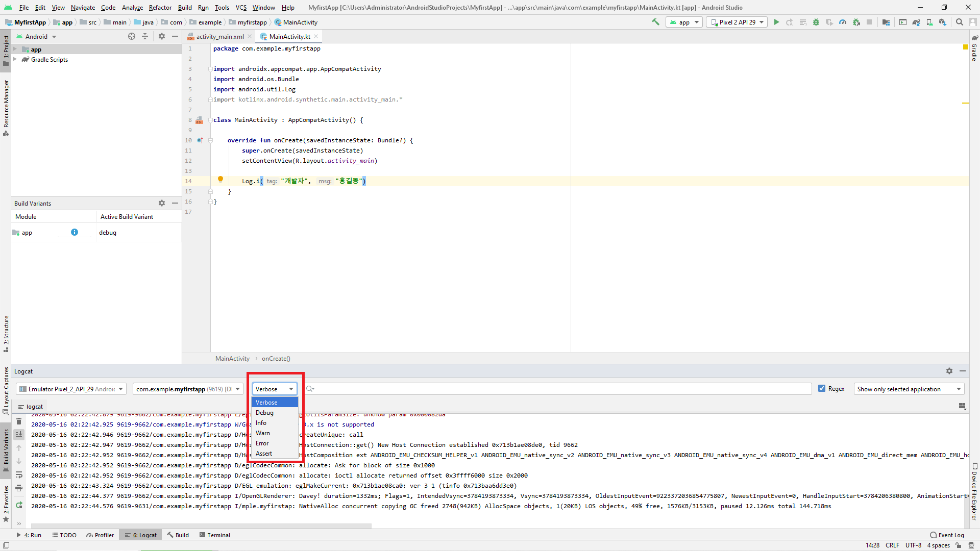This screenshot has width=980, height=551.
Task: Toggle Scroll to the End in logcat
Action: [x=19, y=435]
